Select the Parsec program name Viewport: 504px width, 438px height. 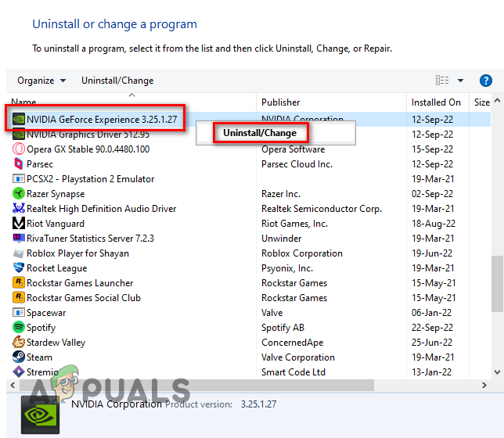tap(40, 164)
